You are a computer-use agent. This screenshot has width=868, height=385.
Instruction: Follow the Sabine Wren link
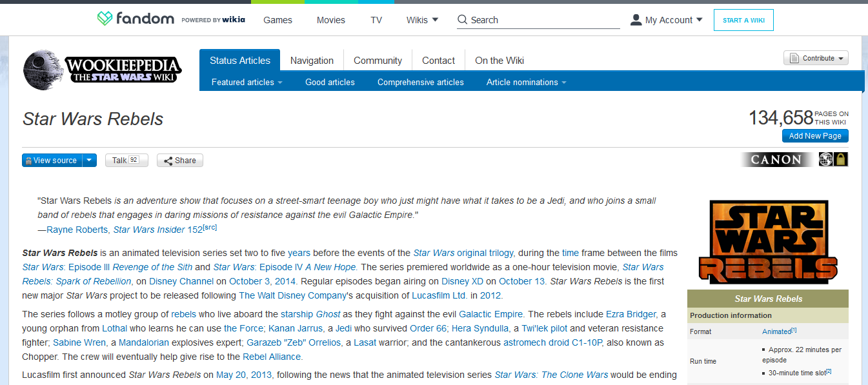79,342
